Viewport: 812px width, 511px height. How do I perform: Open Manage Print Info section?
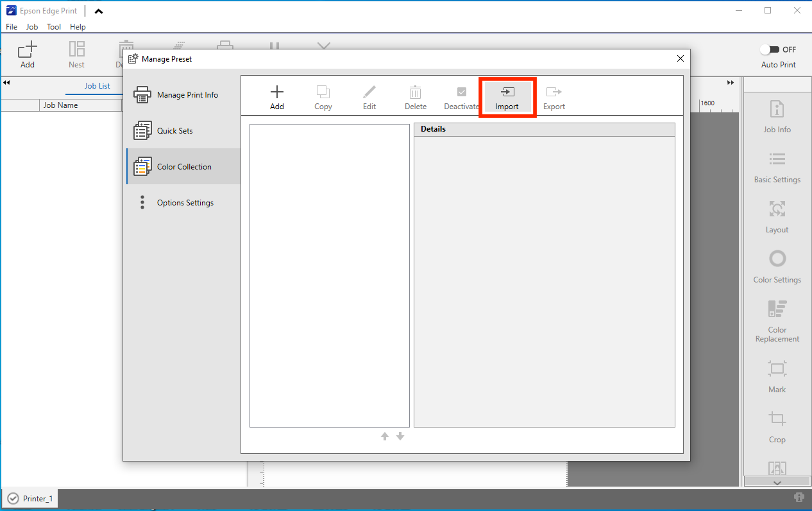[x=183, y=95]
